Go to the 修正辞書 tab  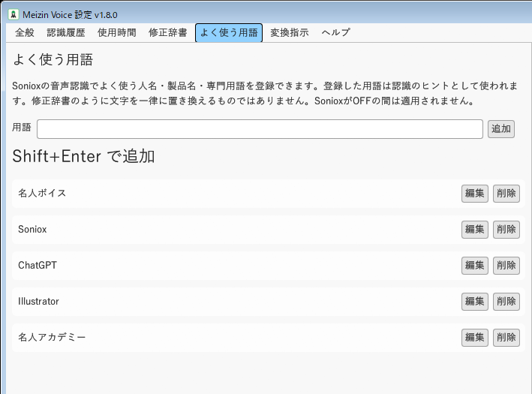pyautogui.click(x=167, y=33)
